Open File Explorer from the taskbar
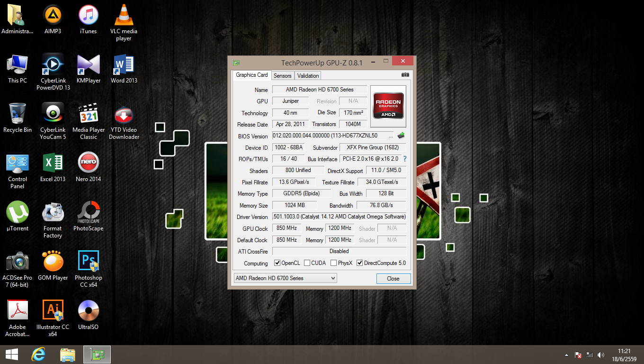 pos(68,355)
